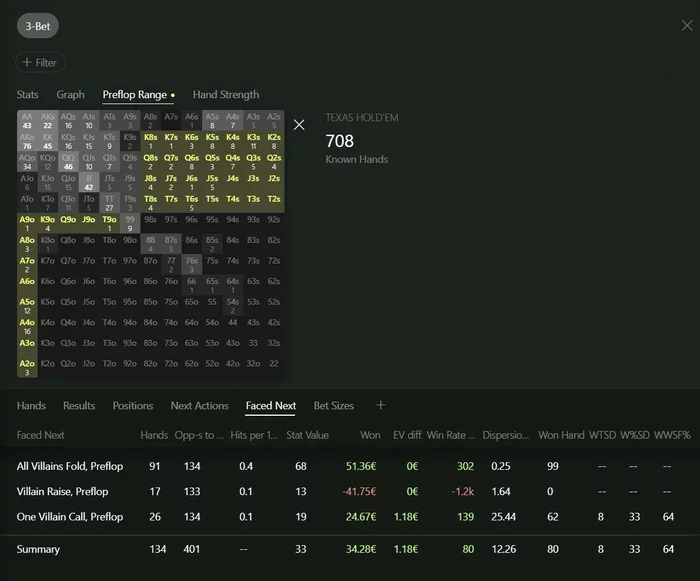Sort by W%SD column header

coord(635,435)
